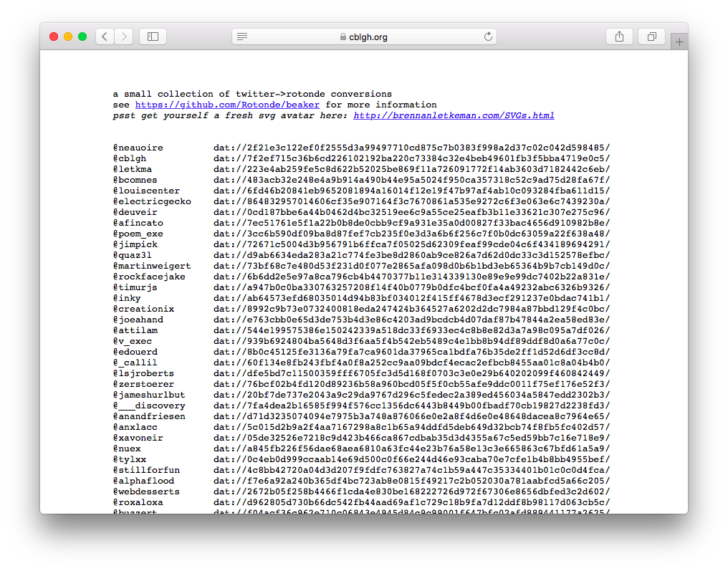The height and width of the screenshot is (571, 728).
Task: Click the @v_exec handle
Action: coord(133,341)
